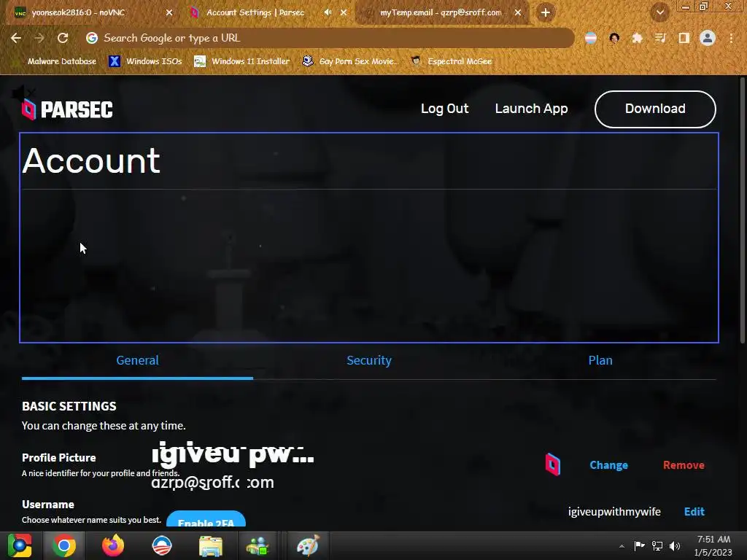This screenshot has height=560, width=747.
Task: Click Launch App in the Parsec header
Action: [x=531, y=109]
